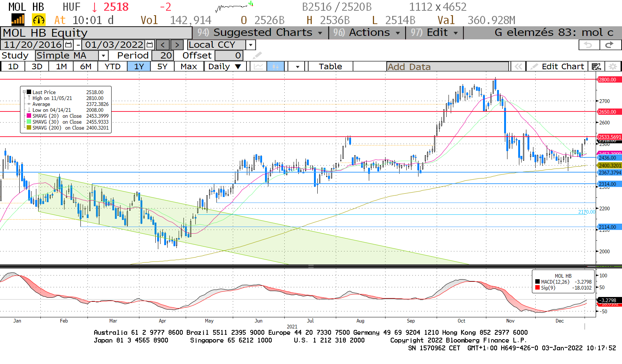Open 94) Suggested Charts menu
This screenshot has height=364, width=622.
click(x=260, y=33)
